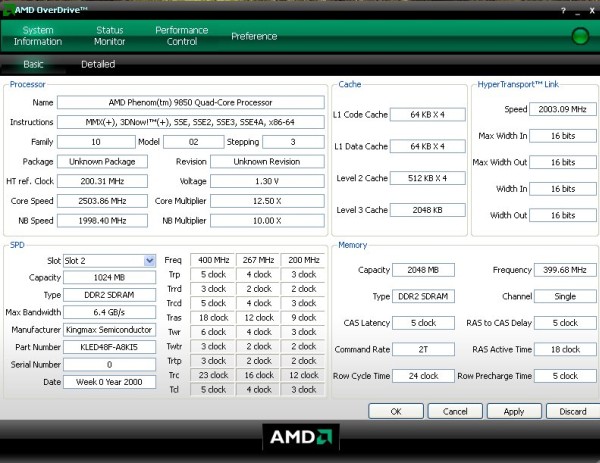Click the Apply button

[x=514, y=411]
